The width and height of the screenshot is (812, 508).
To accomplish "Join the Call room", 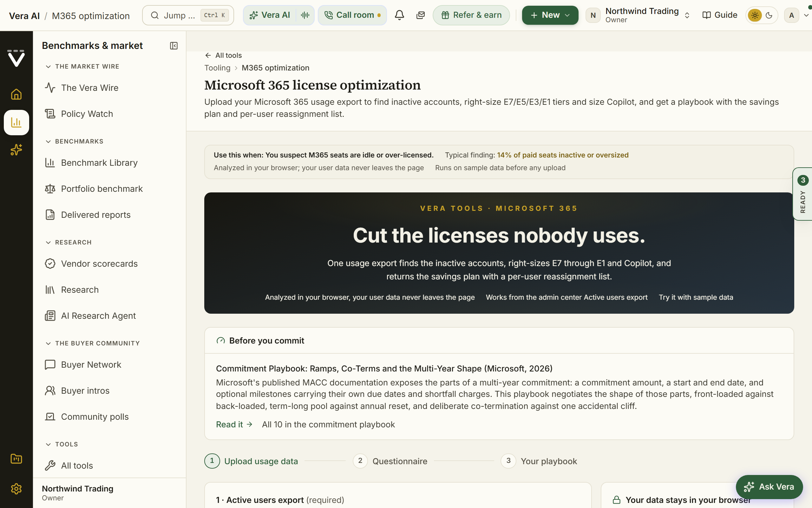I will (x=352, y=15).
